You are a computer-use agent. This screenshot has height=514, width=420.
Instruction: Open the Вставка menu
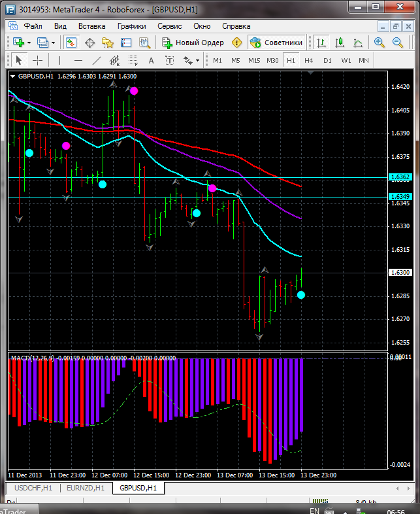[x=91, y=26]
